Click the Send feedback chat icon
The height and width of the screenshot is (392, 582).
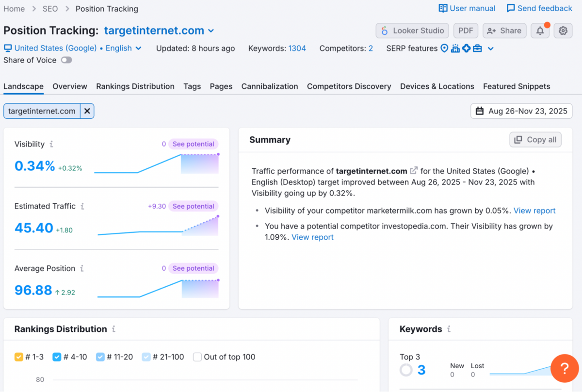(x=511, y=8)
